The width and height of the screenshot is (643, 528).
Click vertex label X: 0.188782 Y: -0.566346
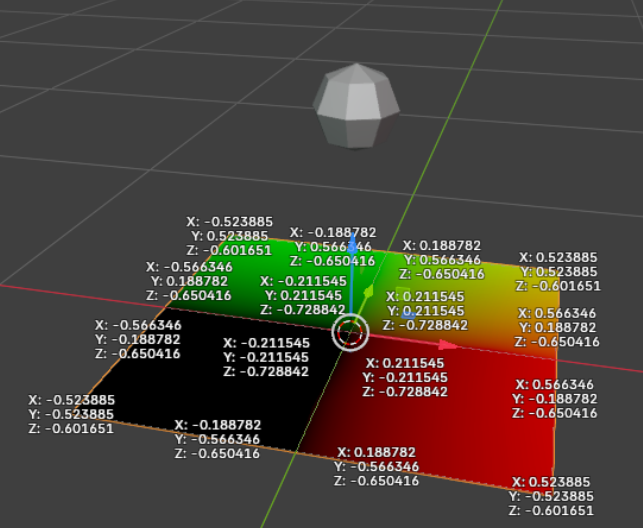click(376, 467)
